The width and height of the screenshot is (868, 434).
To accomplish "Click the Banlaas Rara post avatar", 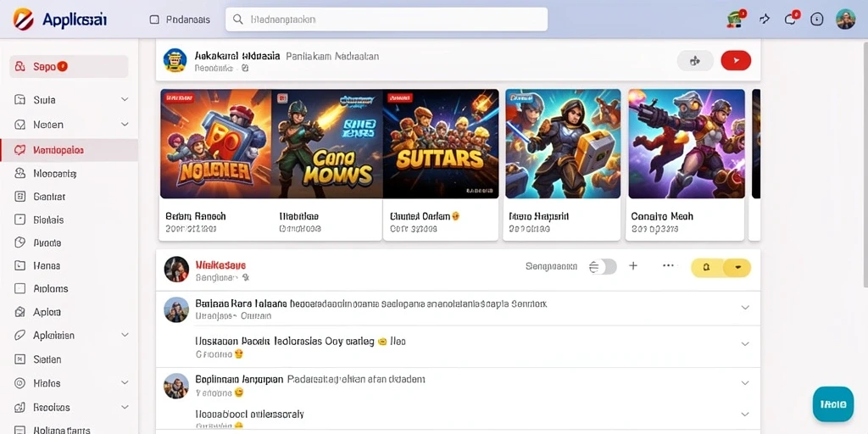I will [176, 309].
